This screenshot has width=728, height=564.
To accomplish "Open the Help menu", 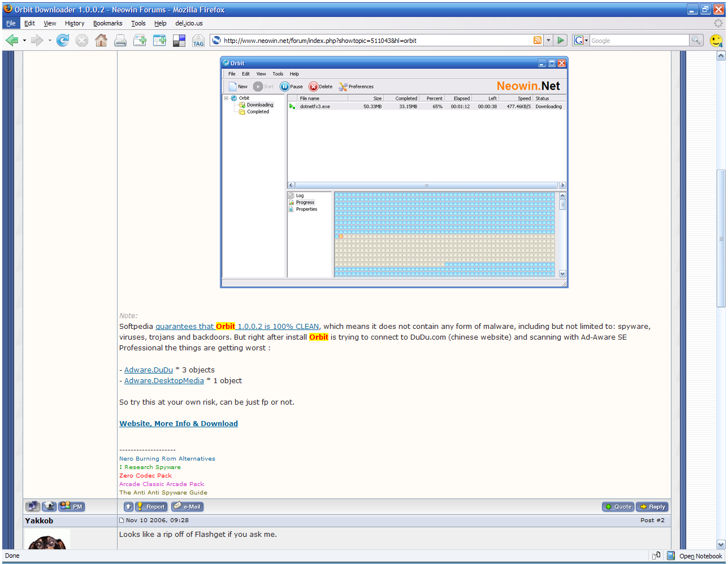I will 160,23.
